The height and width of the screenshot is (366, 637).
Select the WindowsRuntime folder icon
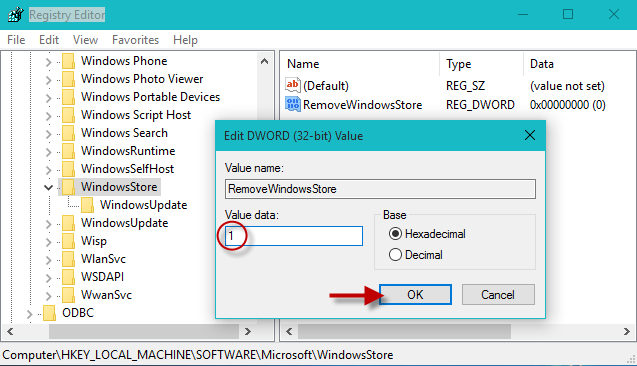coord(68,151)
